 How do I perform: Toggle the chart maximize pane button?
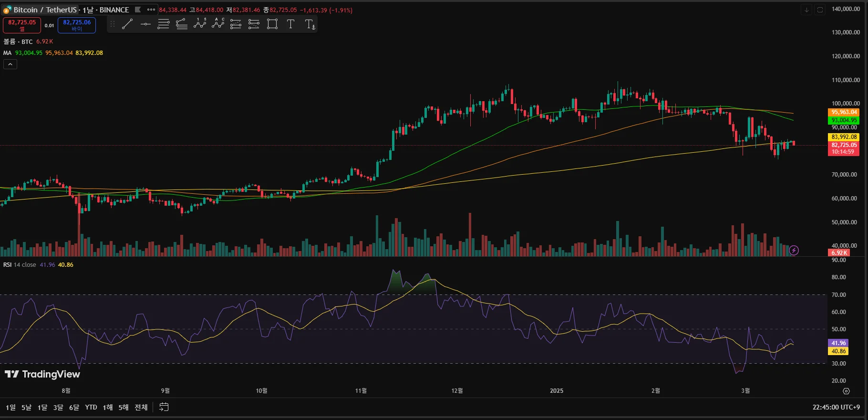click(820, 10)
